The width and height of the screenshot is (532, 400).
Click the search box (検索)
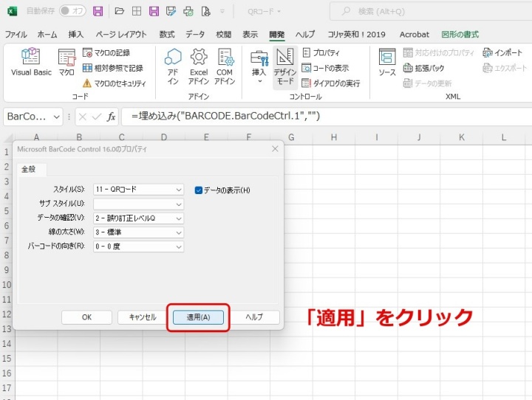click(431, 12)
